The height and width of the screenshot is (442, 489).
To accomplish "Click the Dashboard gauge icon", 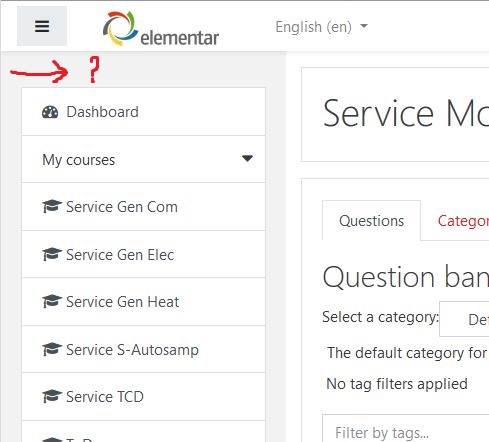I will coord(50,112).
